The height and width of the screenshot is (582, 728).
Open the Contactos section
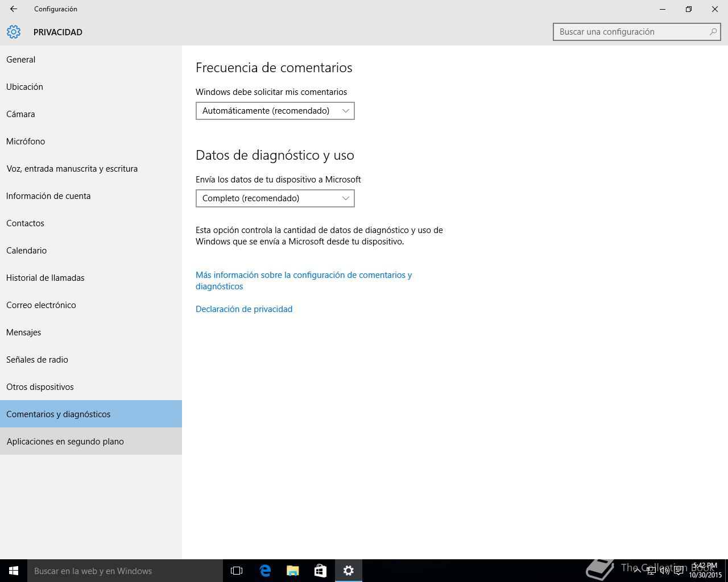click(91, 223)
